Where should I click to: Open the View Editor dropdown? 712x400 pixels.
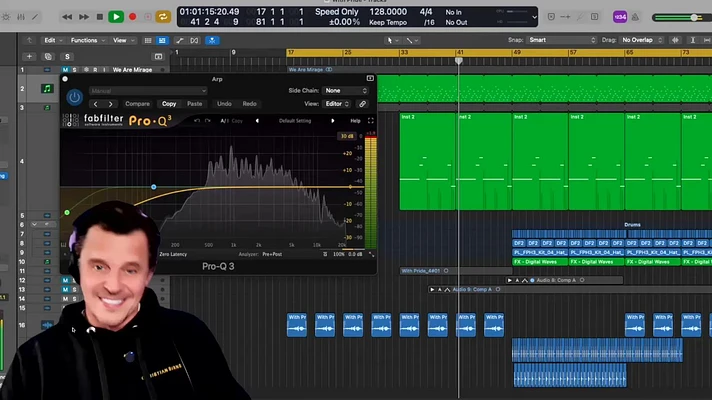point(336,104)
